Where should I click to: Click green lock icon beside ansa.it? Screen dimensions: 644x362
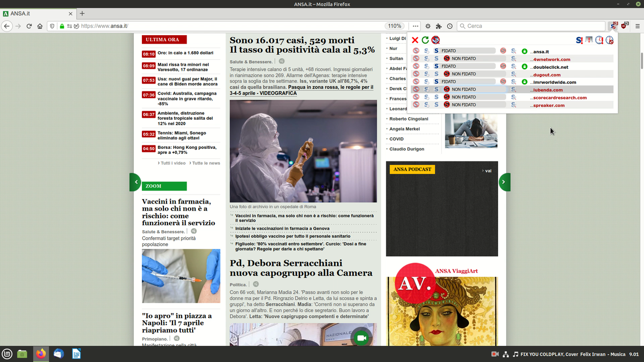click(x=524, y=51)
